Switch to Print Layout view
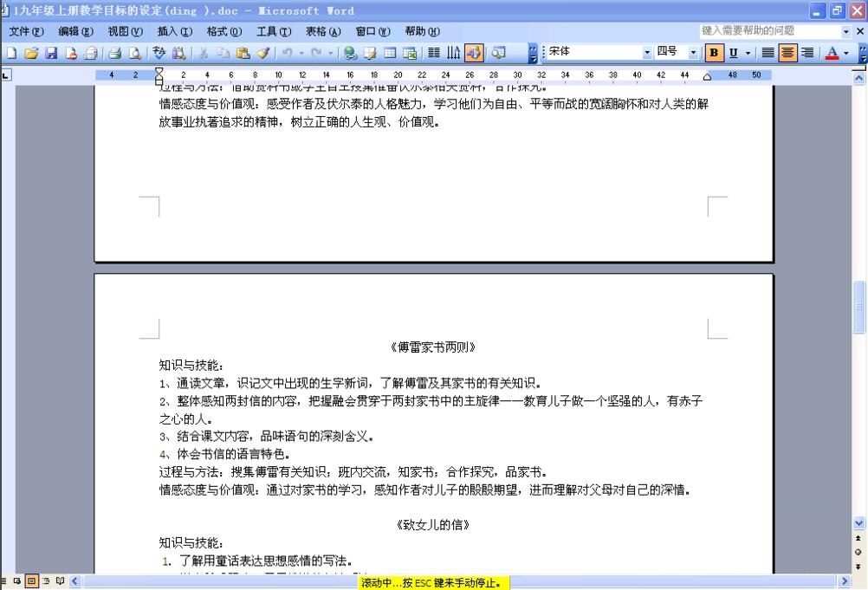868x590 pixels. pos(31,581)
